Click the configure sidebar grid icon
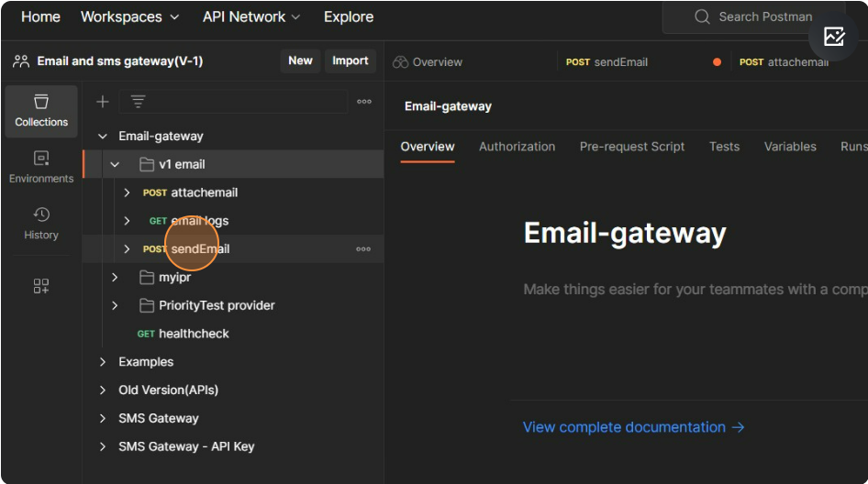The width and height of the screenshot is (868, 484). 41,286
